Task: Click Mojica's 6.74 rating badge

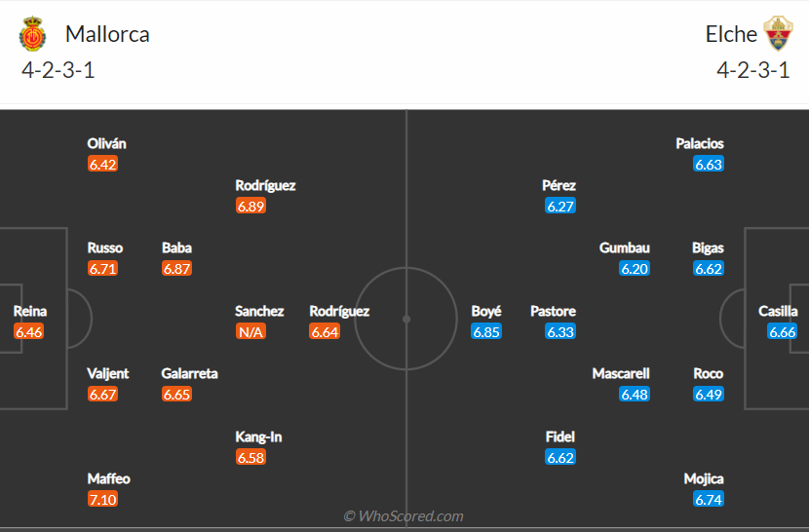Action: [x=709, y=499]
